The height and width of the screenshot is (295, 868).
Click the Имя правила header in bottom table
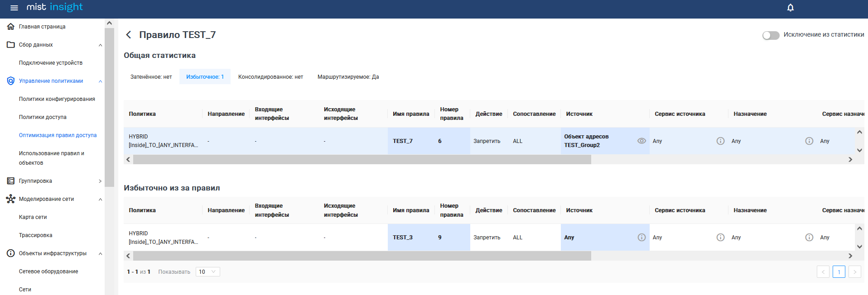(x=411, y=210)
